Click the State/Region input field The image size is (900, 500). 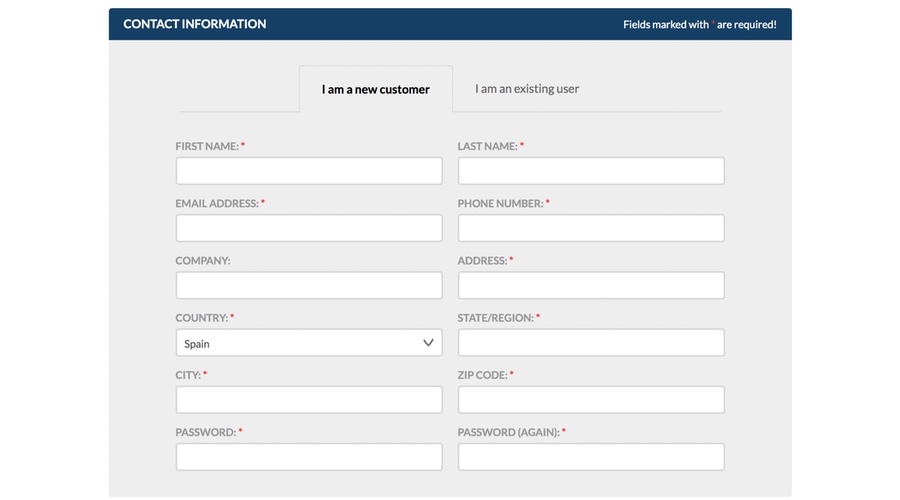coord(591,342)
